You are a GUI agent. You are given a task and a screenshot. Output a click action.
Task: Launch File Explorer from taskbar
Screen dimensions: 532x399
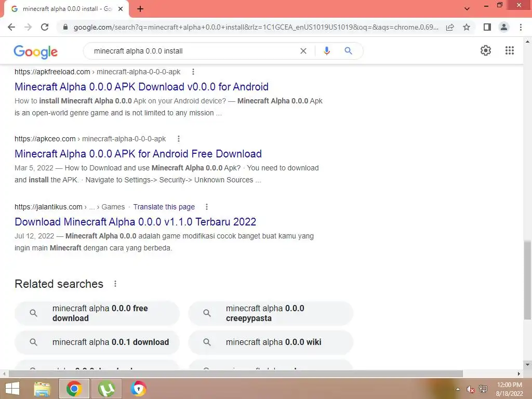pos(42,389)
